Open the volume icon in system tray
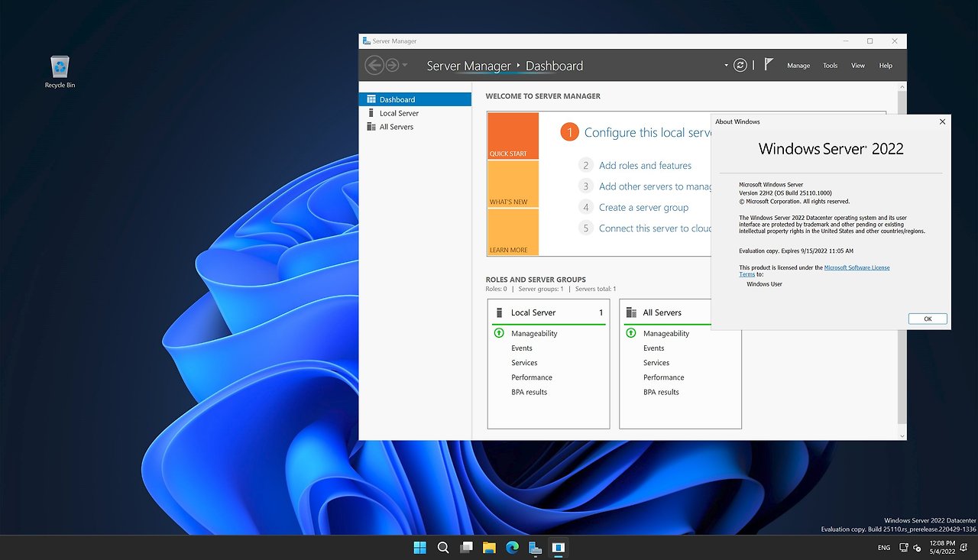978x560 pixels. [917, 548]
